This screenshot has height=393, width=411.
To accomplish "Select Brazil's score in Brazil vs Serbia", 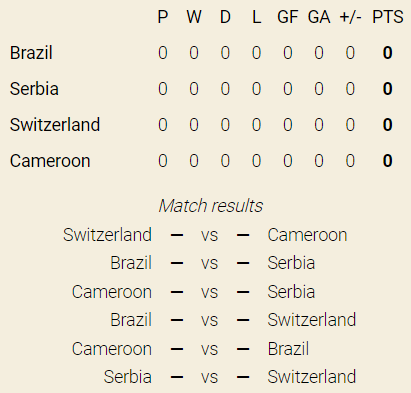I will pyautogui.click(x=177, y=263).
